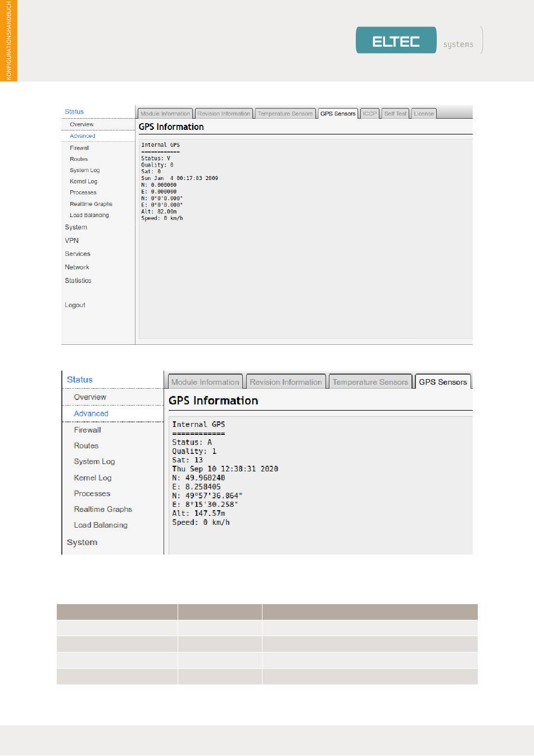534x756 pixels.
Task: Expand the VPN menu section
Action: pyautogui.click(x=71, y=240)
